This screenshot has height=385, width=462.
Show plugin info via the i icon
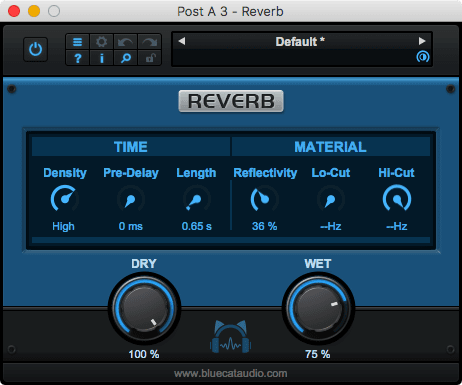click(x=101, y=58)
